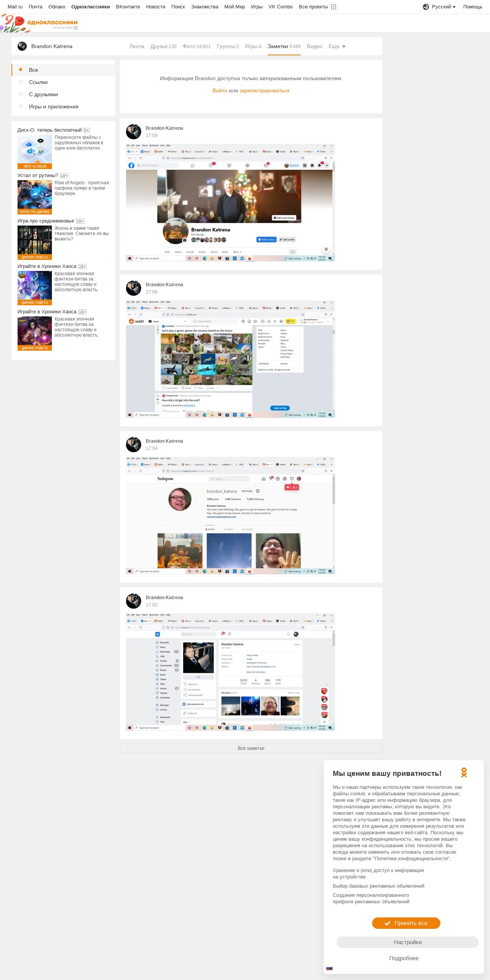Open Brandon Katrena profile avatar in header
Viewport: 490px width, 980px height.
tap(22, 46)
